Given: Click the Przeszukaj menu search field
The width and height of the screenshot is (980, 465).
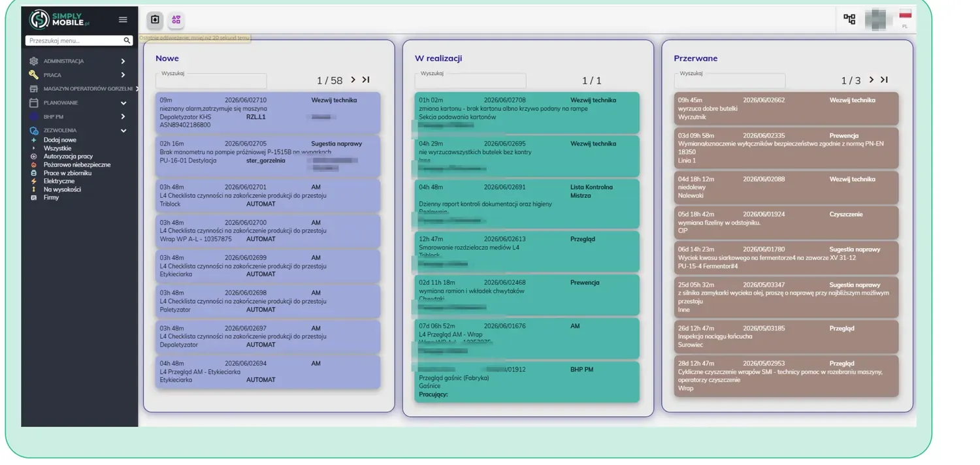Looking at the screenshot, I should click(x=74, y=40).
